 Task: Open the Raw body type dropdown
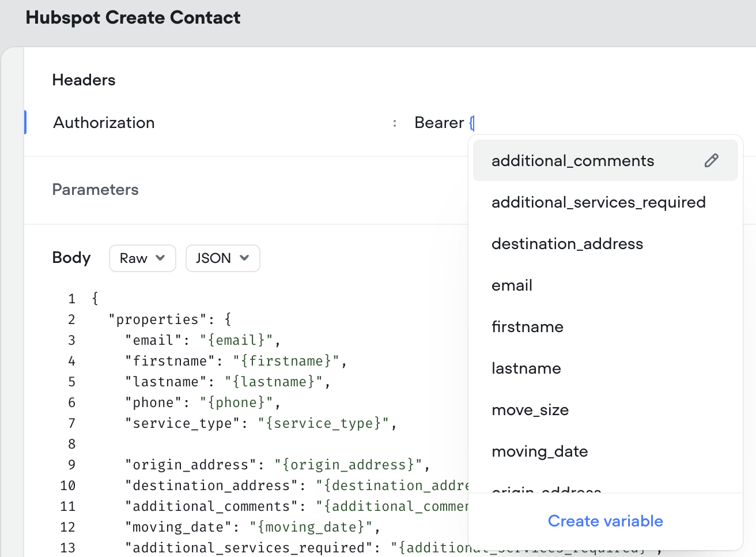pos(142,258)
